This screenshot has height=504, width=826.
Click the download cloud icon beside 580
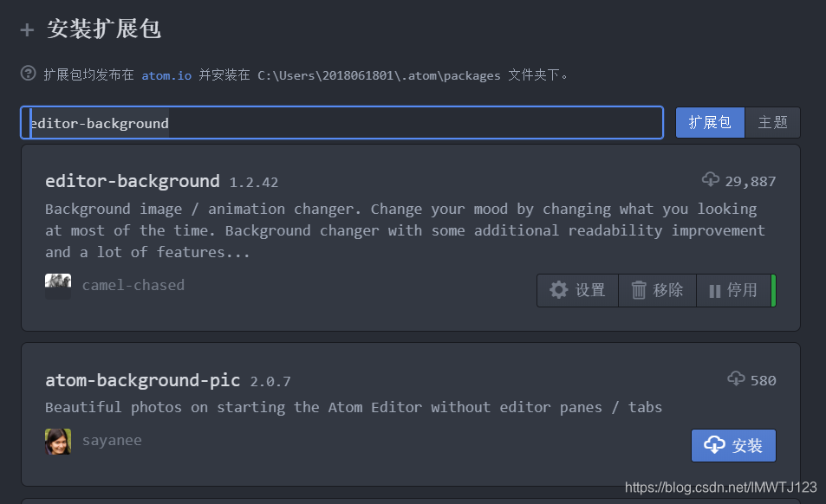736,378
